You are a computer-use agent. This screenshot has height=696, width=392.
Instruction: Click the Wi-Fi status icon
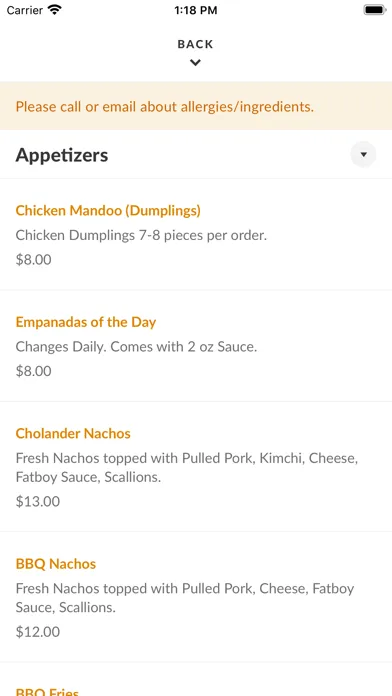point(55,10)
